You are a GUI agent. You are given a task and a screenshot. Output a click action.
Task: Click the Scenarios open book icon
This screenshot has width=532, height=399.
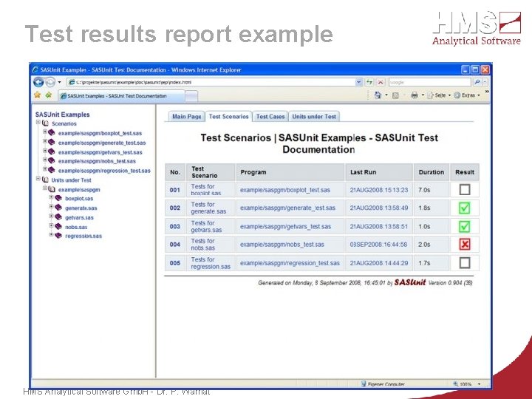pyautogui.click(x=45, y=123)
